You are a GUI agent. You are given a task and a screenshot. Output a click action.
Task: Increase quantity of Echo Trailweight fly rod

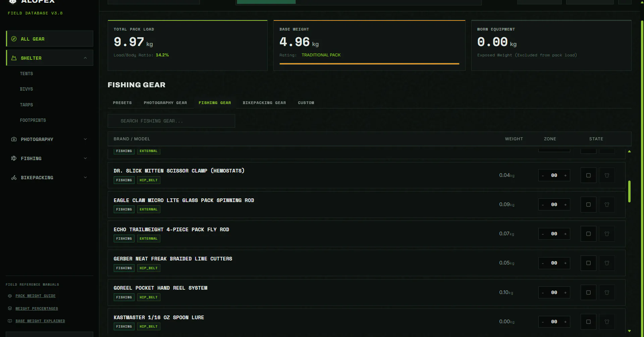[x=565, y=234]
